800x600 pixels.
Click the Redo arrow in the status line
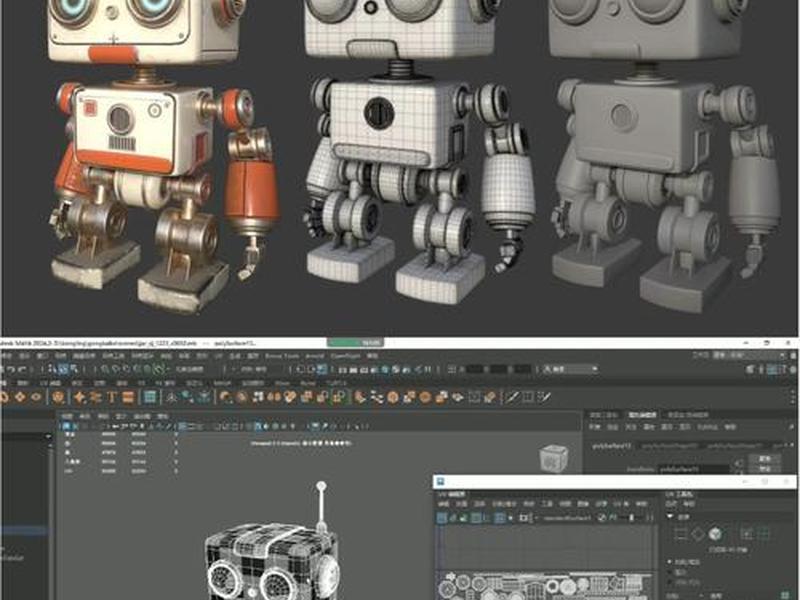[x=22, y=369]
